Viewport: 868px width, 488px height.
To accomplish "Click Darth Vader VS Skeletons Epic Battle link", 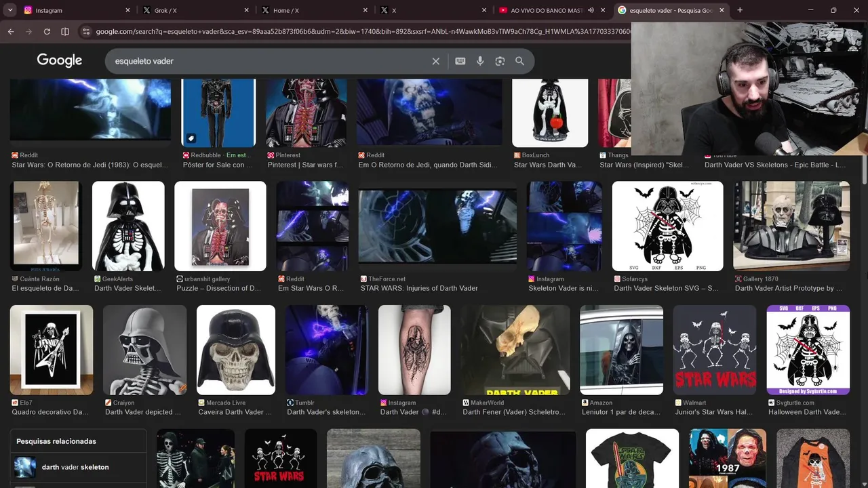I will (x=775, y=165).
